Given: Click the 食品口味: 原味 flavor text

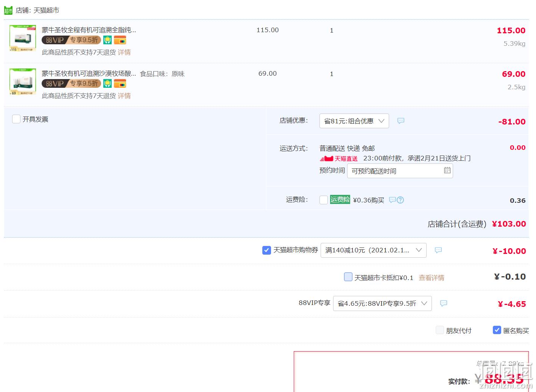Looking at the screenshot, I should coord(162,74).
